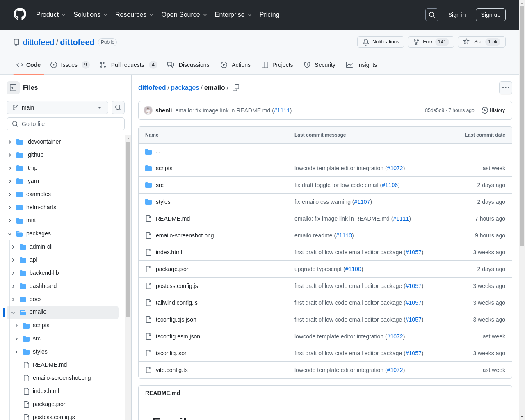Click the file tree scrollbar

128,229
